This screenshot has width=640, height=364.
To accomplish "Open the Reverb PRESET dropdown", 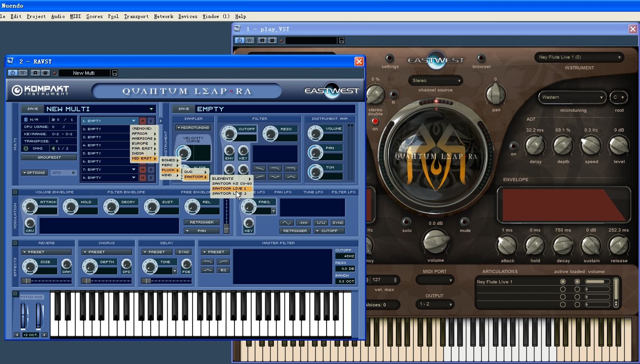I will 46,252.
